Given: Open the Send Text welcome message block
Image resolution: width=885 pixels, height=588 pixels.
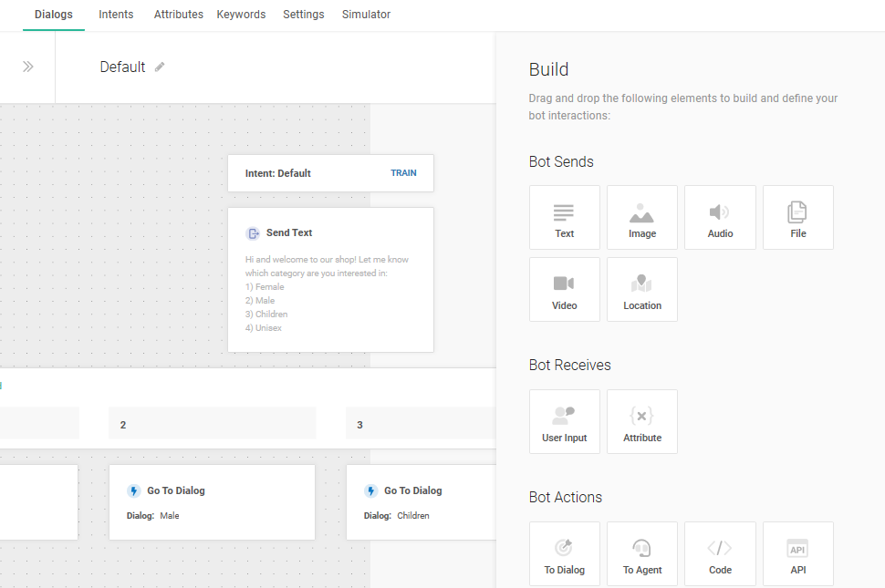Looking at the screenshot, I should [x=330, y=279].
